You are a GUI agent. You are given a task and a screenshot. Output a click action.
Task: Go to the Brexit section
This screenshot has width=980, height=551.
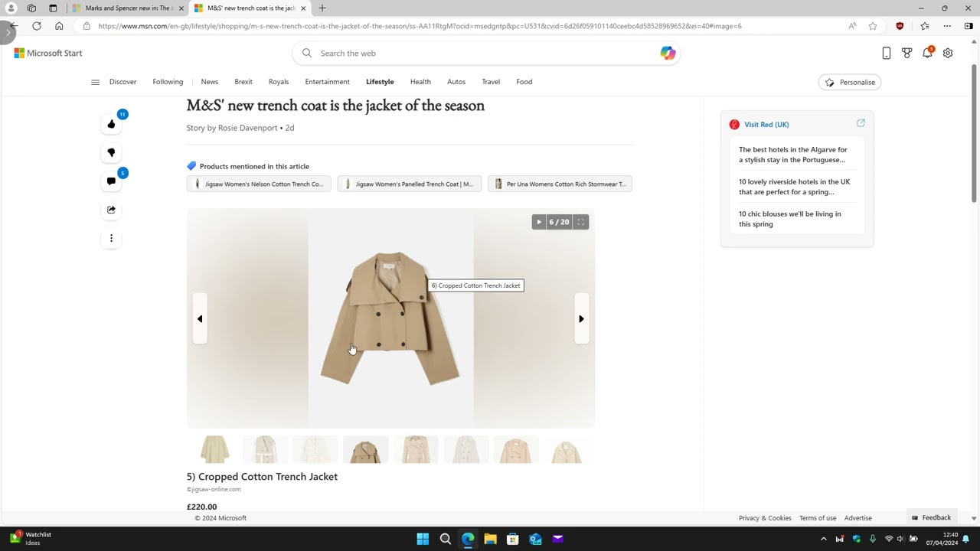coord(243,82)
